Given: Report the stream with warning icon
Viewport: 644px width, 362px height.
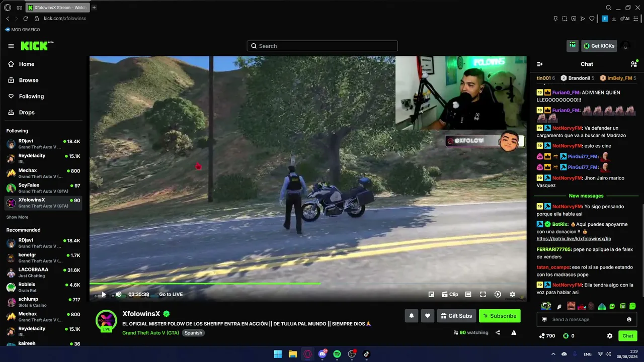Looking at the screenshot, I should [x=514, y=332].
